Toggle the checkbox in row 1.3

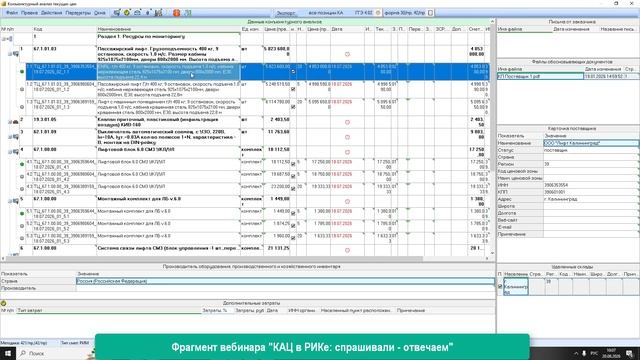293,107
